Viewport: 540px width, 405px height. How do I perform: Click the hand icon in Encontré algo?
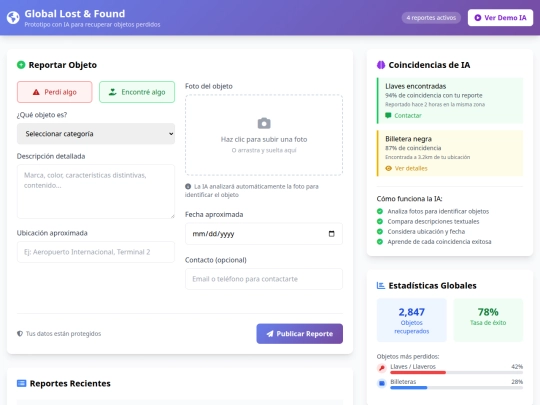pos(113,92)
